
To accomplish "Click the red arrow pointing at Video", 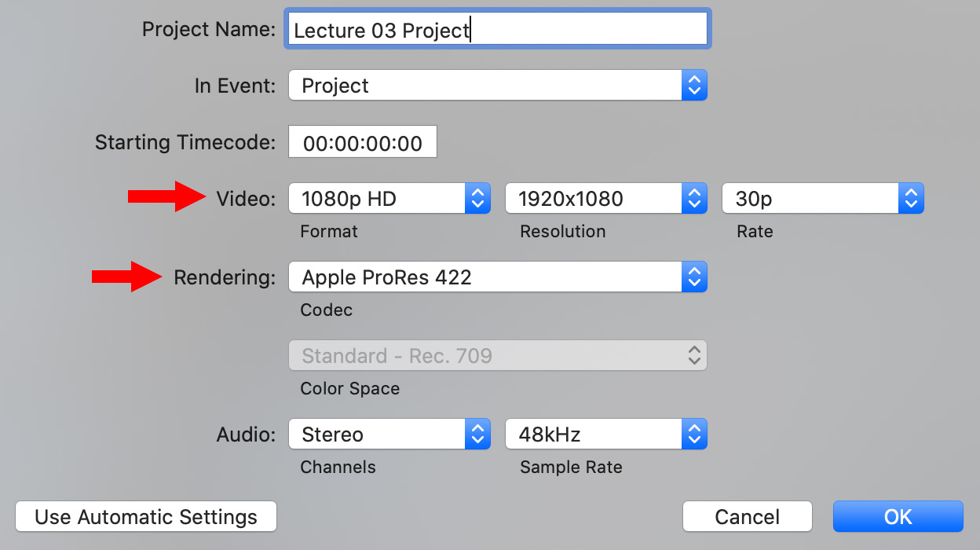I will click(x=166, y=196).
